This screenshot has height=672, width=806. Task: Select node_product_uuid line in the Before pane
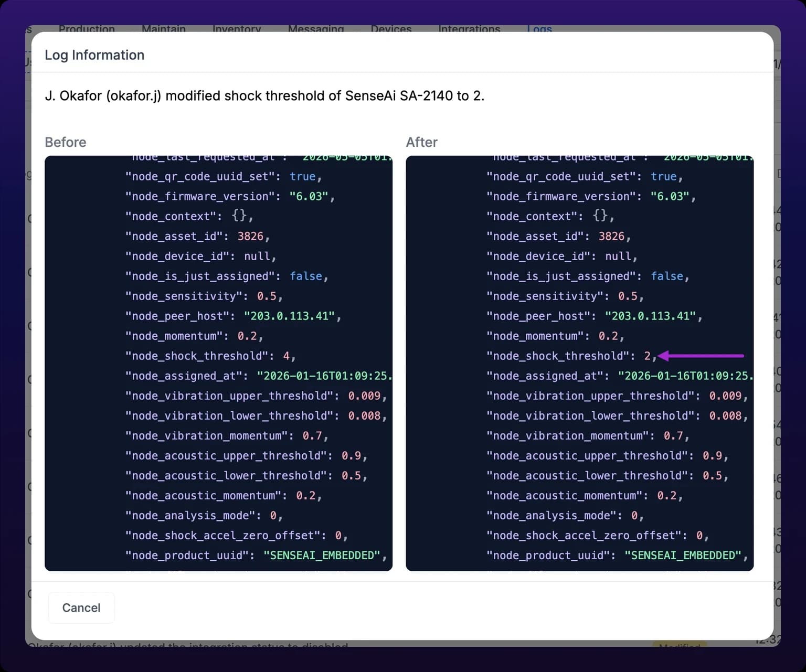point(256,556)
